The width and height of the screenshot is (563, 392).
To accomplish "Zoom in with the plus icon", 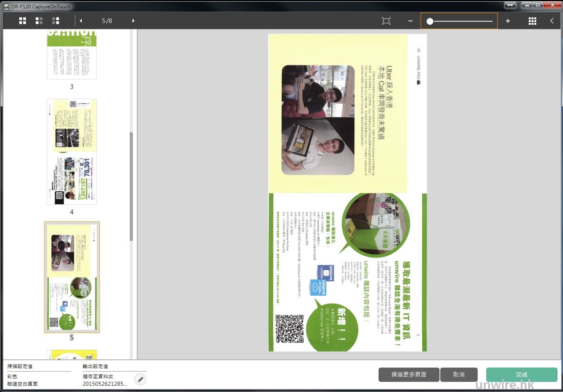I will point(508,21).
